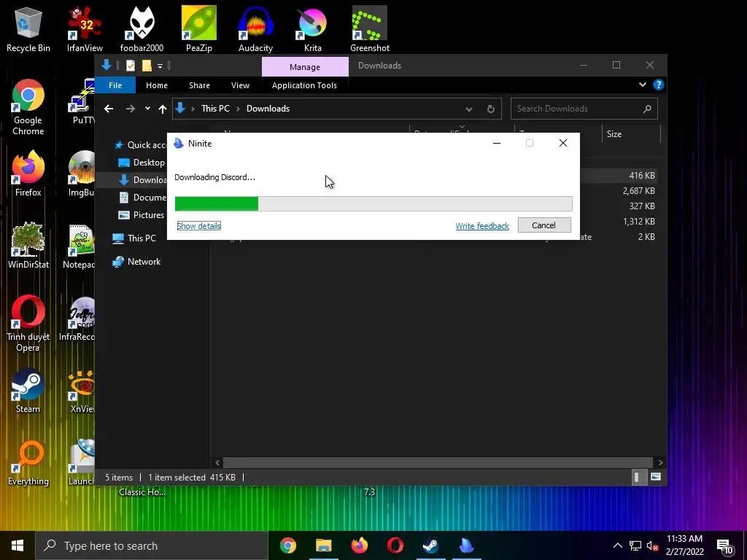Click the Show details link
Image resolution: width=747 pixels, height=560 pixels.
click(198, 226)
